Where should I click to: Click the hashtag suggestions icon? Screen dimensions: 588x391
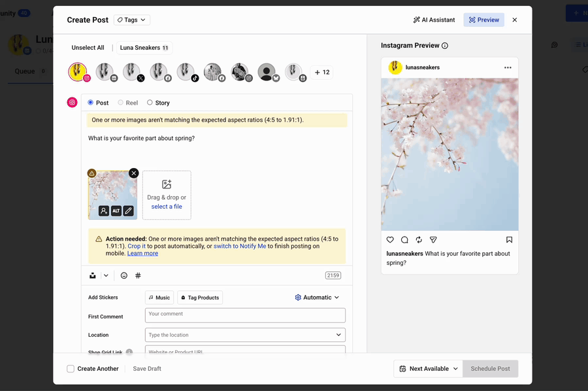coord(137,275)
